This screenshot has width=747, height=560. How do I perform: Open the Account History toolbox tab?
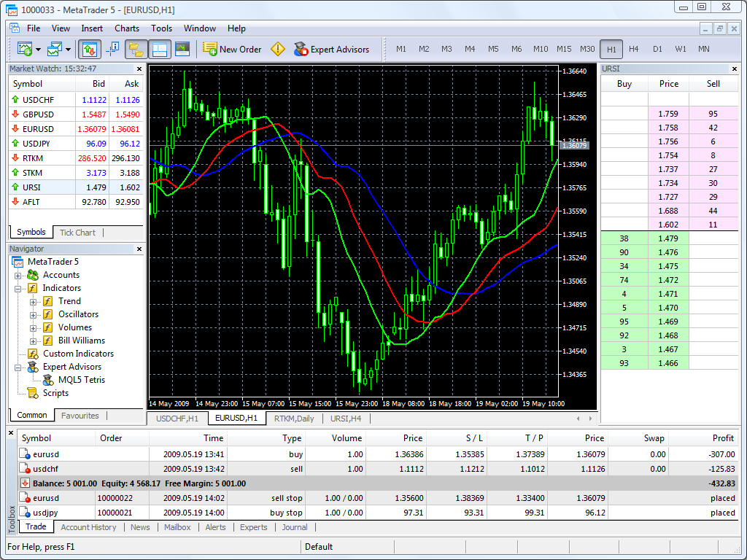88,527
